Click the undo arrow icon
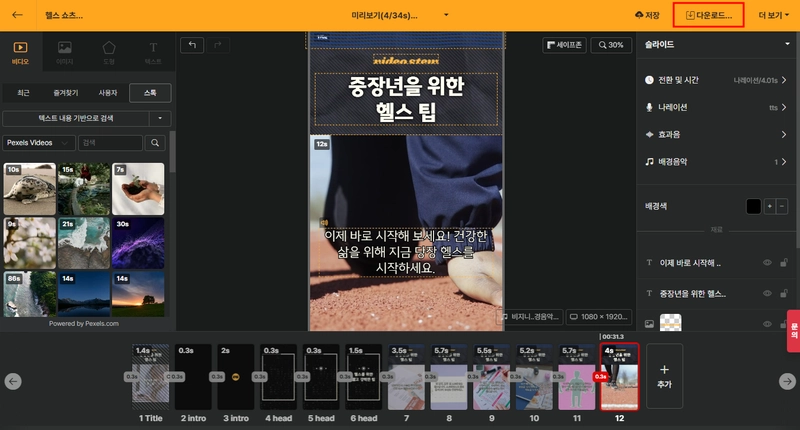The width and height of the screenshot is (800, 430). coord(192,45)
